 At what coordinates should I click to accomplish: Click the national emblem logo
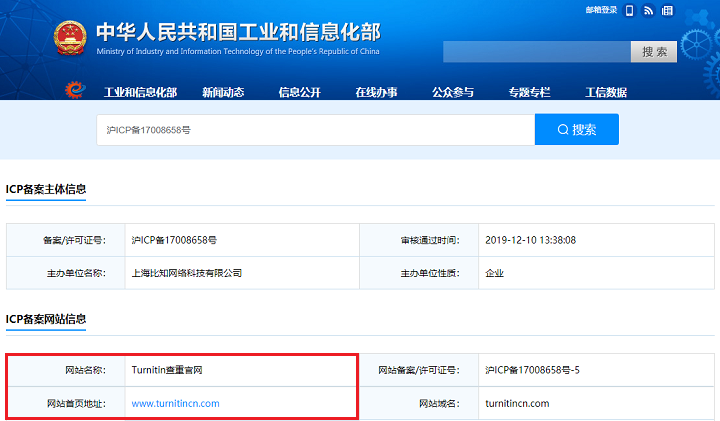tap(70, 38)
